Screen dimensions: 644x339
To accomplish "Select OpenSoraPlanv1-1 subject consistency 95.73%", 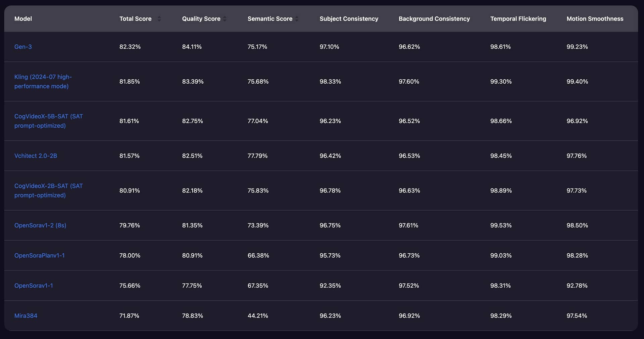I will coord(330,255).
